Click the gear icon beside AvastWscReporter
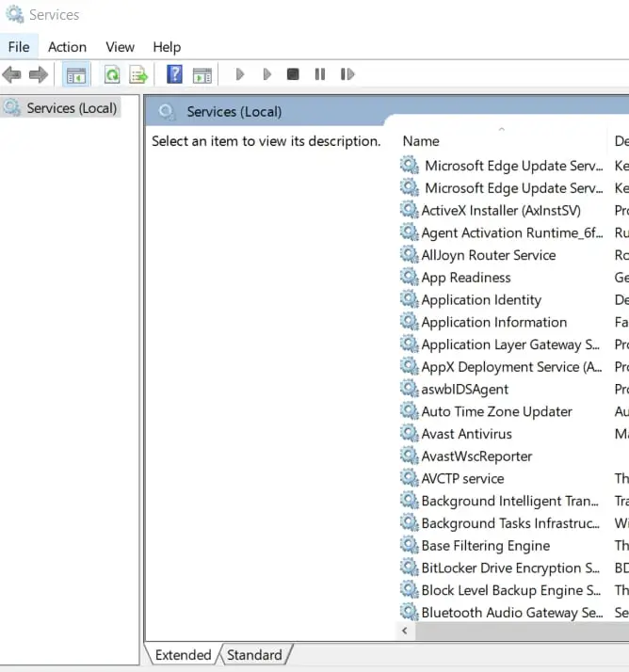This screenshot has height=672, width=629. (409, 456)
